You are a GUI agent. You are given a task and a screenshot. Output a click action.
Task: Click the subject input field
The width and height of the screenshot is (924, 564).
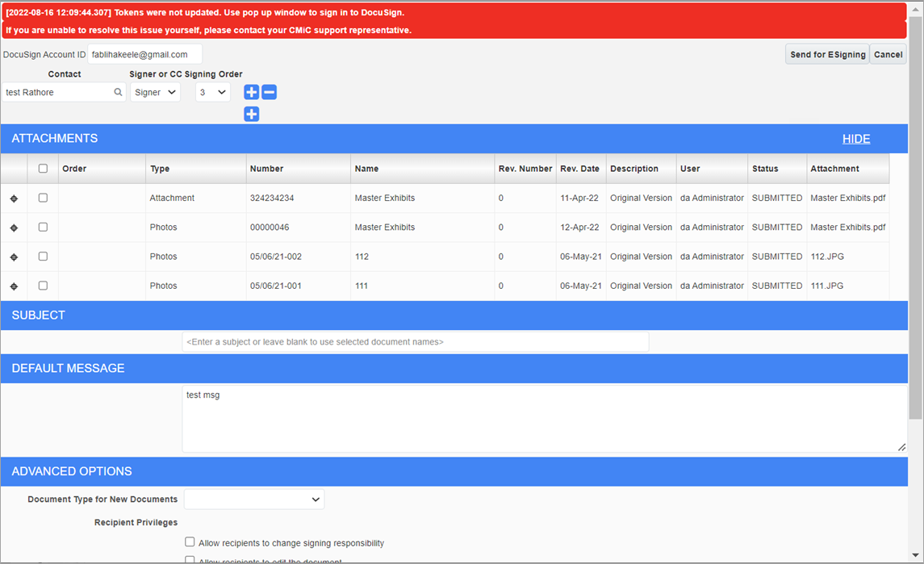416,342
